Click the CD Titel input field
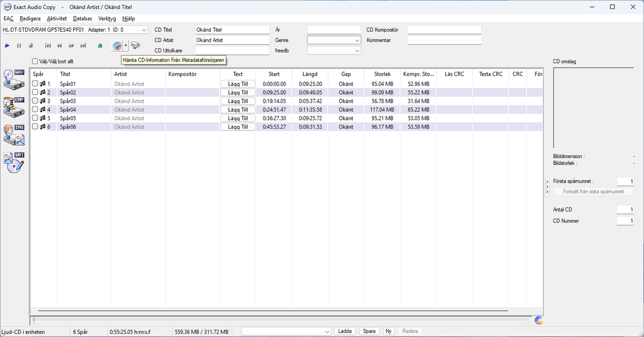 [233, 30]
